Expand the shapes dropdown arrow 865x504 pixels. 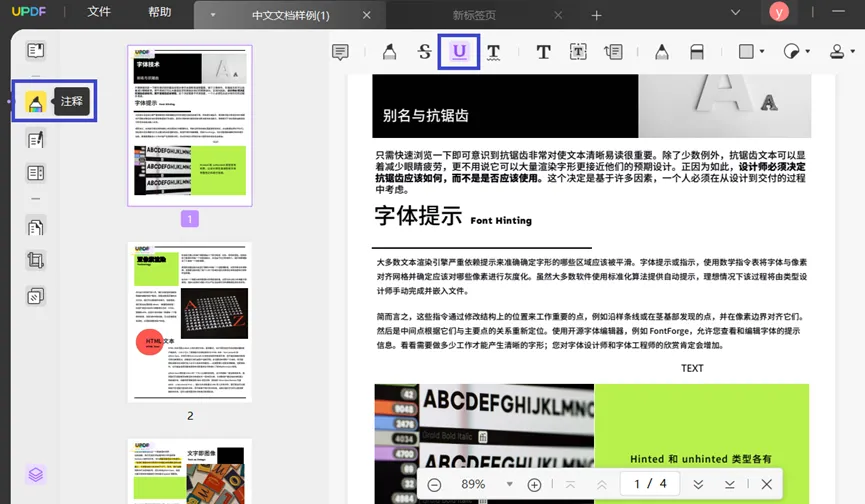762,51
